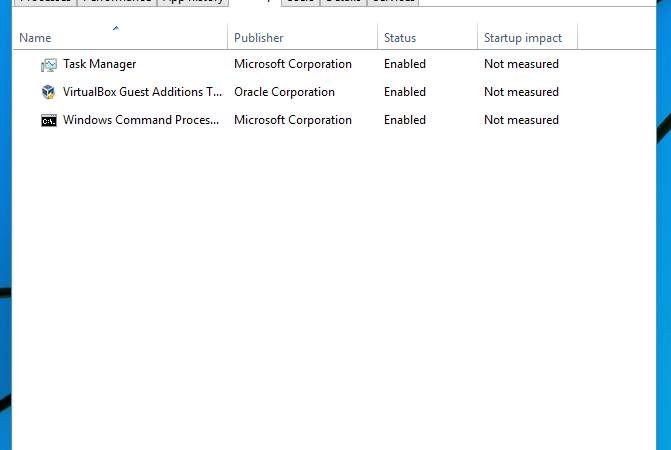Viewport: 671px width, 450px height.
Task: Click Not measured in the Task Manager row
Action: point(521,64)
